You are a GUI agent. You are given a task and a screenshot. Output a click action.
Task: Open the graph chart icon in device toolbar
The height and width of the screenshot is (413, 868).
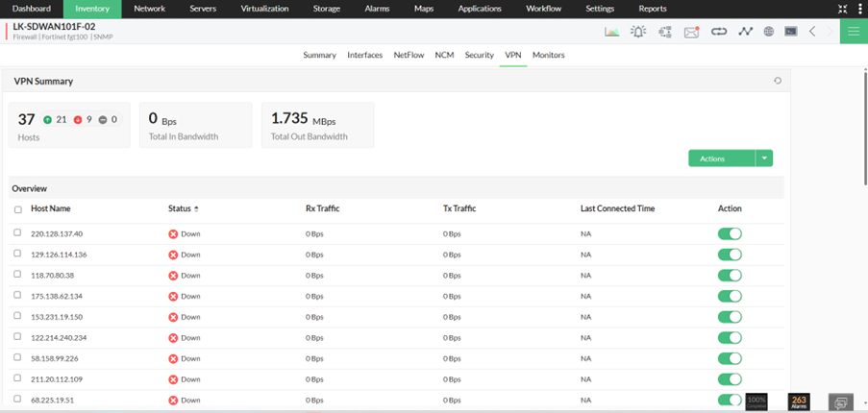click(x=611, y=32)
